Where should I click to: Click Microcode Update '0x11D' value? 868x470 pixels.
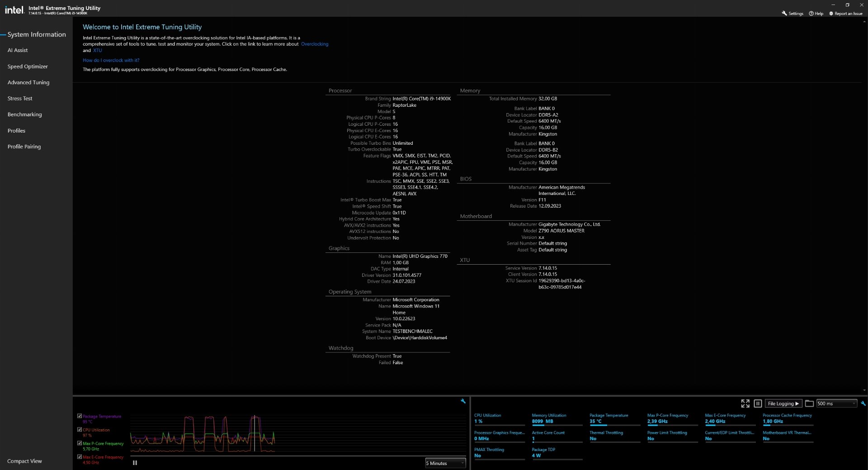(x=399, y=213)
